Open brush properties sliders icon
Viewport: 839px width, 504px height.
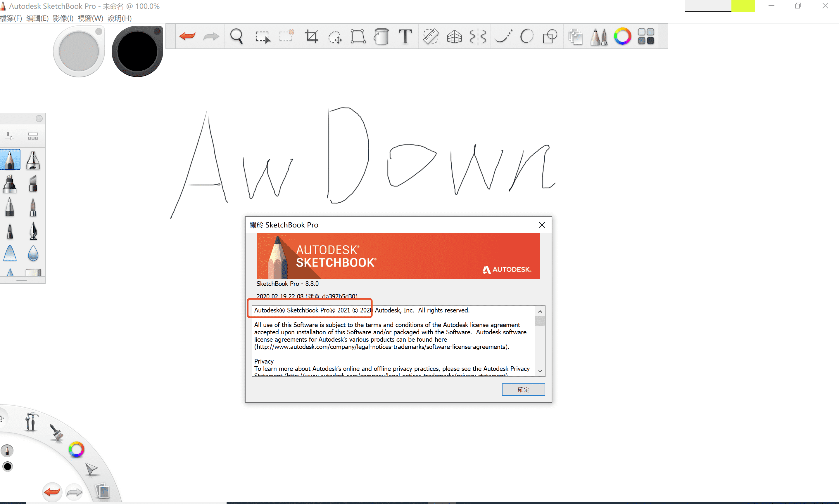pos(10,136)
